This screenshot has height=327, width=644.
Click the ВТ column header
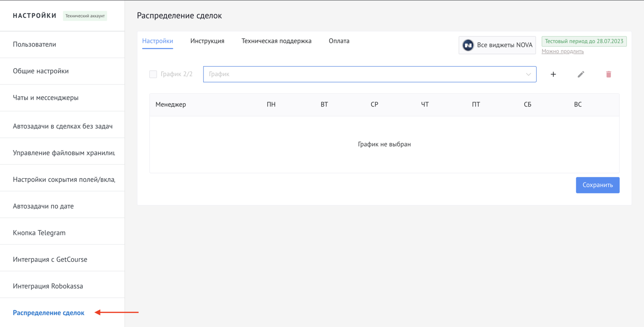324,105
